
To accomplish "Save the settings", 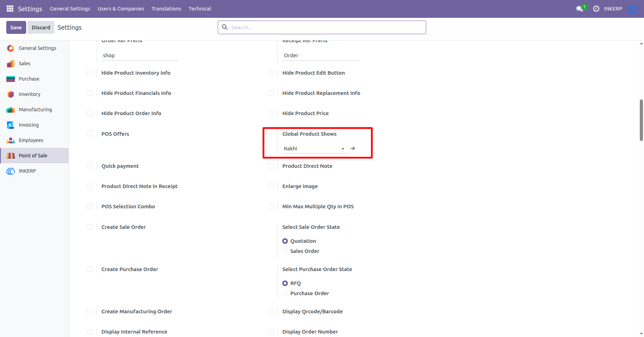I will click(16, 28).
